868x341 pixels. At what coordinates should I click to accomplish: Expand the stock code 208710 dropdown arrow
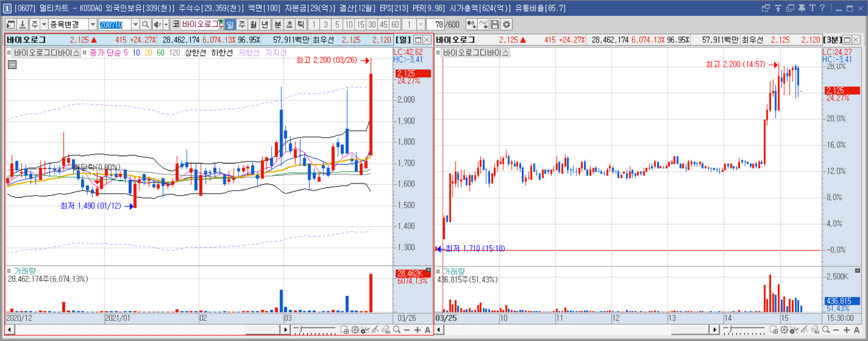pyautogui.click(x=136, y=24)
